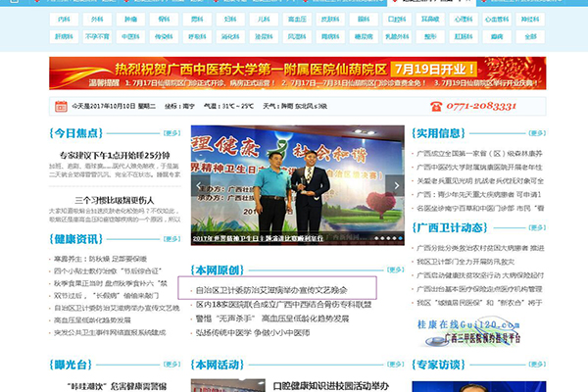This screenshot has width=588, height=392.
Task: Open 整形 category
Action: point(430,37)
